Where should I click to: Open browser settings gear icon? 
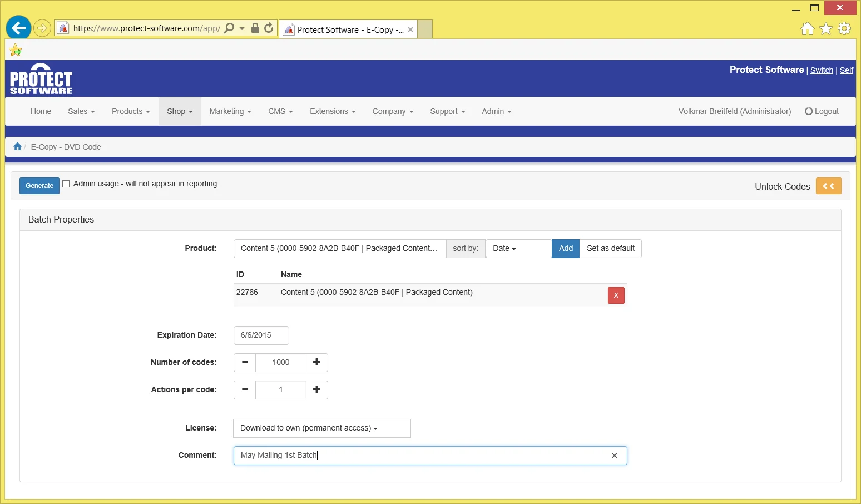[844, 28]
